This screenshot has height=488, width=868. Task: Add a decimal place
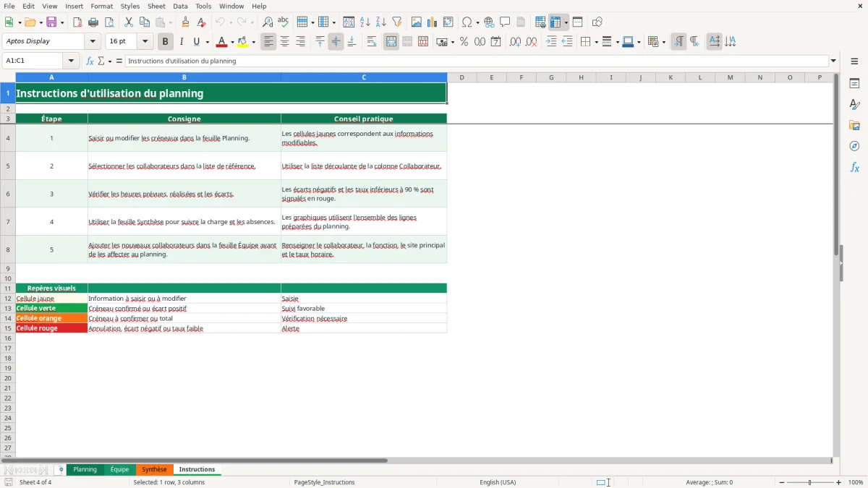point(516,42)
